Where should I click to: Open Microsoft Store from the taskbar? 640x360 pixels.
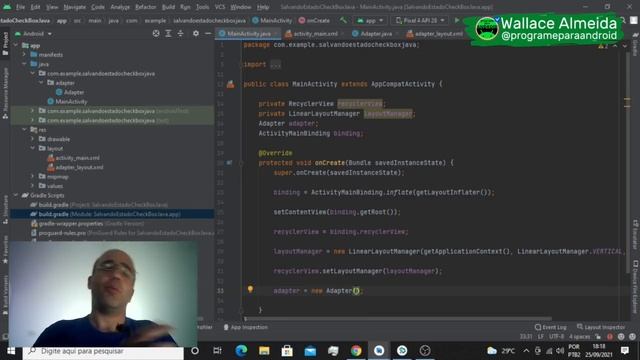point(287,351)
